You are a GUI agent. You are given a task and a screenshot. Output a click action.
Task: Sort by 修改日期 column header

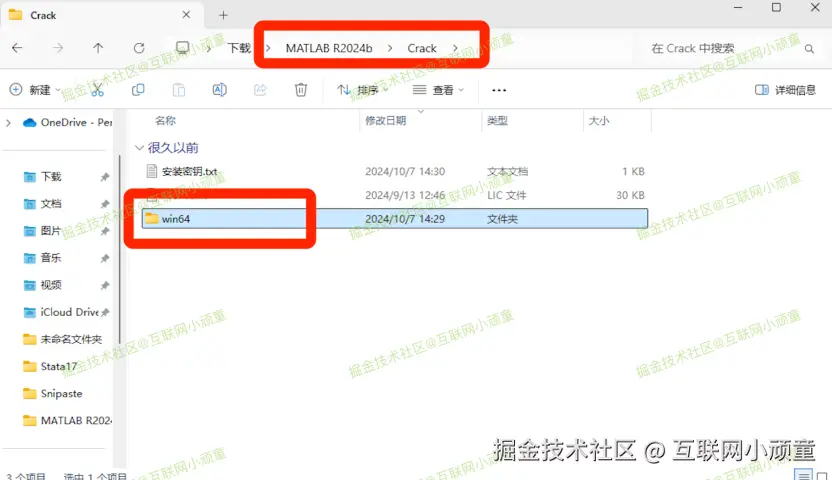[386, 121]
